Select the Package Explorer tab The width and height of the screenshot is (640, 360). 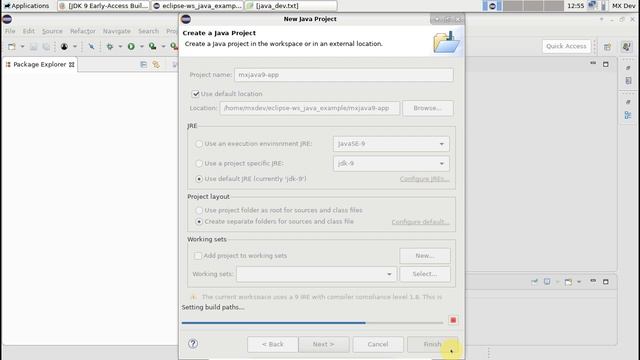(x=40, y=64)
